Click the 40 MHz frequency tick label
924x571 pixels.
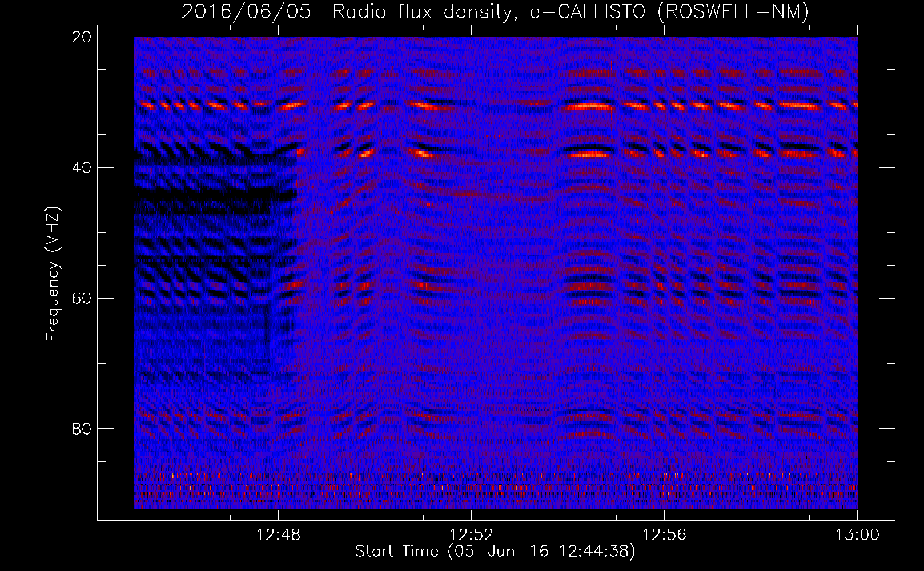[x=82, y=168]
